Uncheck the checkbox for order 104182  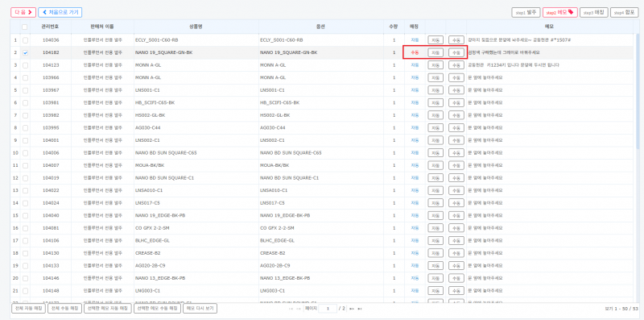click(26, 52)
